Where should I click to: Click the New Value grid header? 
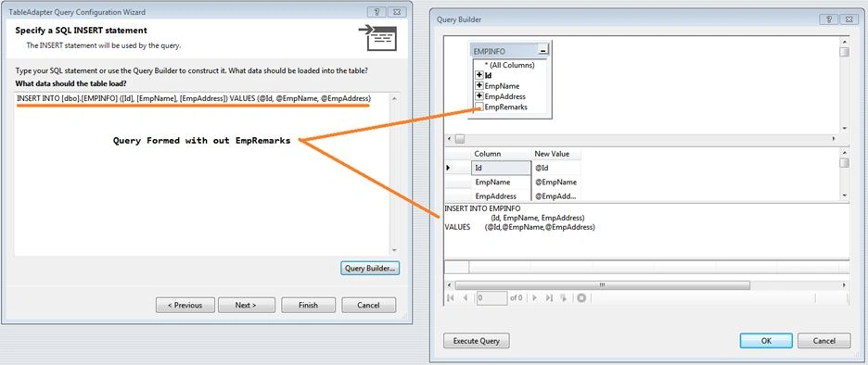click(555, 154)
